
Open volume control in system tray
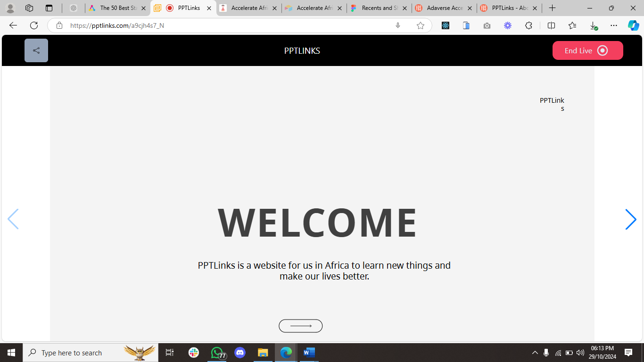[x=580, y=353]
